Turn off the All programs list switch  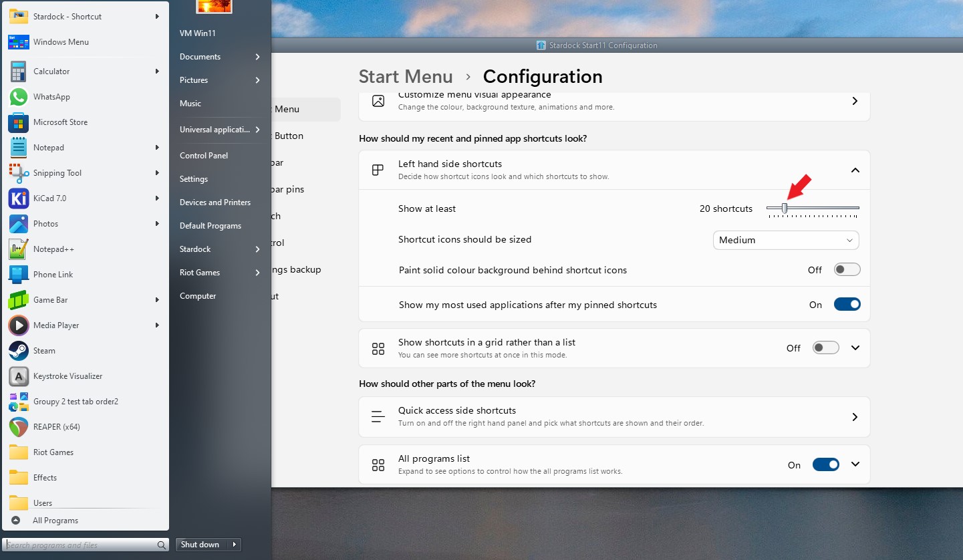[825, 465]
